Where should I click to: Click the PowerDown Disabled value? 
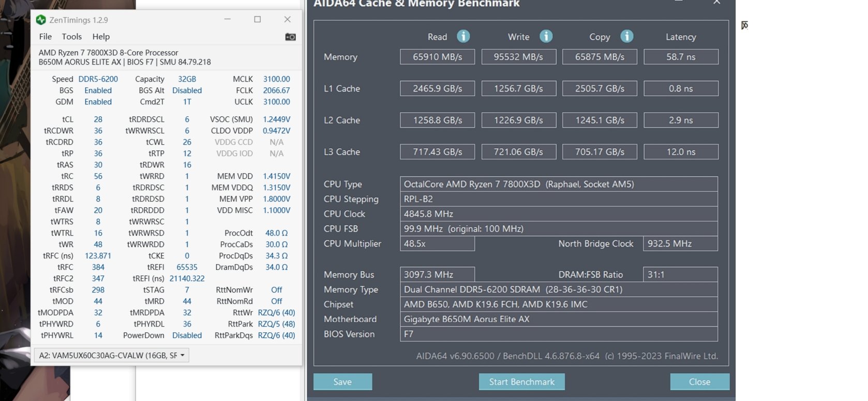pyautogui.click(x=187, y=335)
